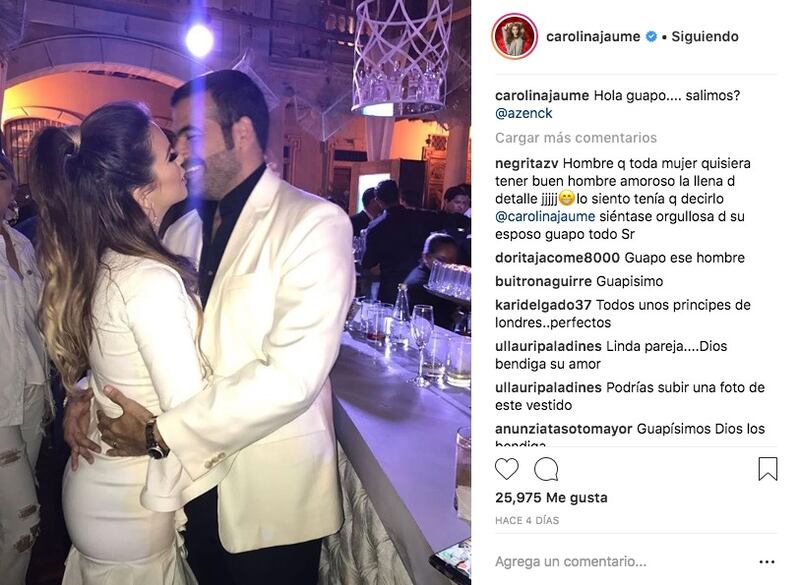Open the @carolinajaume mention in negritazv comment
This screenshot has height=585, width=800.
pos(545,216)
